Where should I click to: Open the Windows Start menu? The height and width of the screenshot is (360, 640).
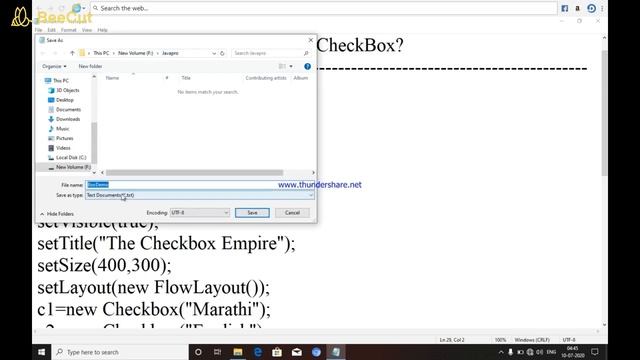(42, 352)
